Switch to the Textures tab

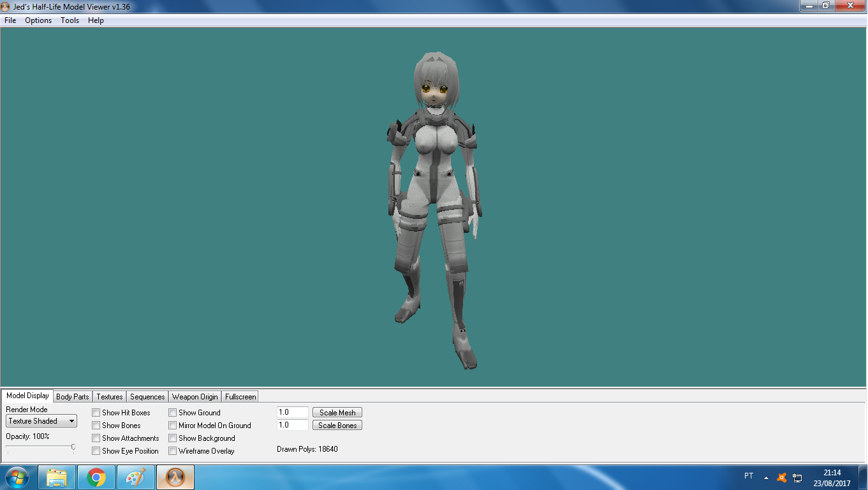click(110, 397)
